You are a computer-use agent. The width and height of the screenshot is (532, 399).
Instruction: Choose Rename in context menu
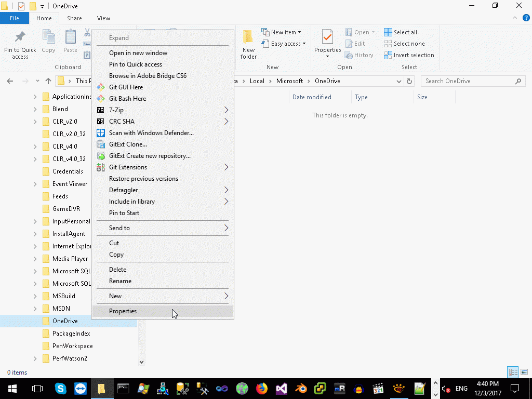[x=163, y=281]
